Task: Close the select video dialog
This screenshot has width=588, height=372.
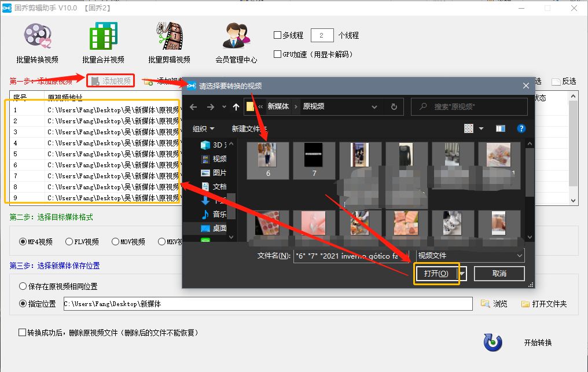Action: (526, 86)
